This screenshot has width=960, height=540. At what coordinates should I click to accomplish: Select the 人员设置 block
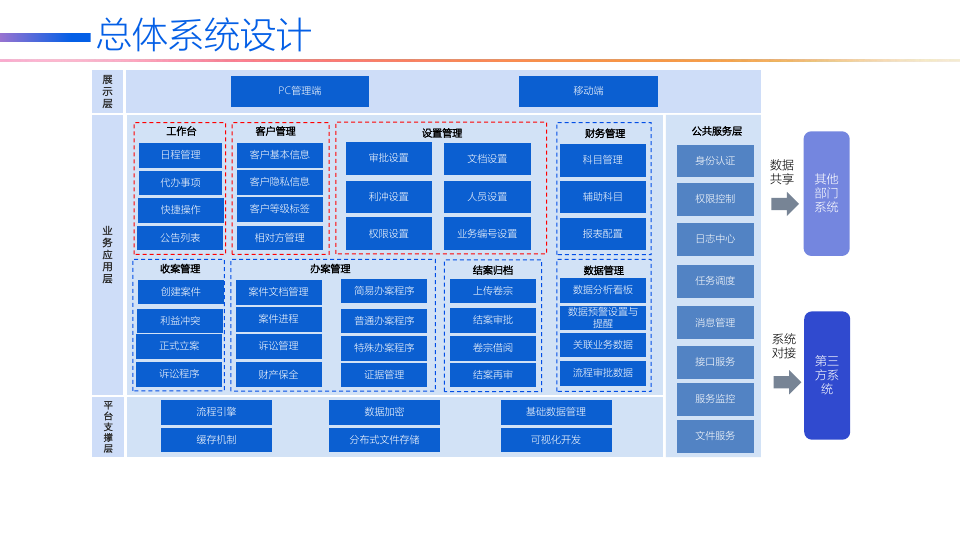pyautogui.click(x=487, y=197)
